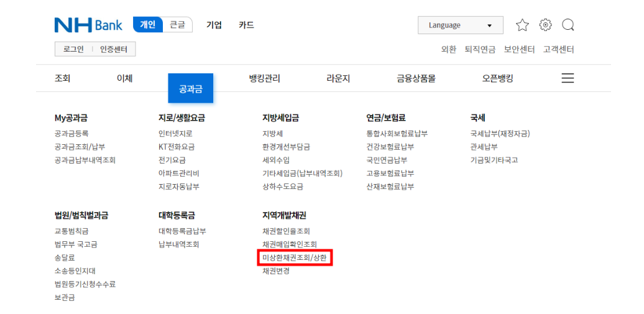Viewport: 644px width, 314px height.
Task: Open 기타세입금(납부내역조회)
Action: [303, 173]
